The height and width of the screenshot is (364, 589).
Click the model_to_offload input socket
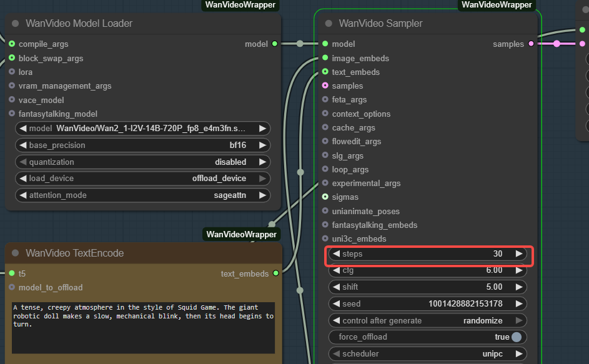click(12, 287)
